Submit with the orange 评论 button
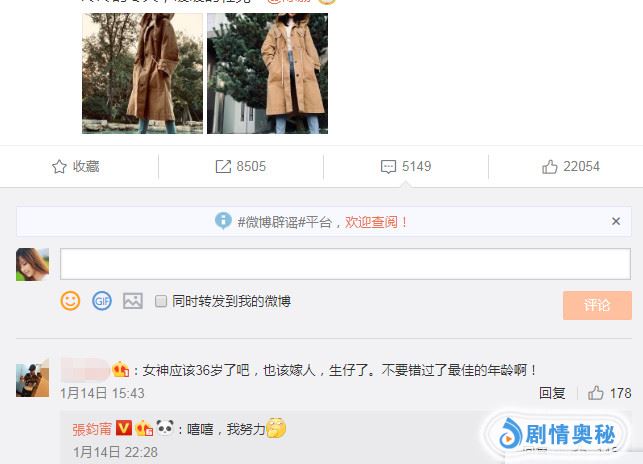 [597, 305]
